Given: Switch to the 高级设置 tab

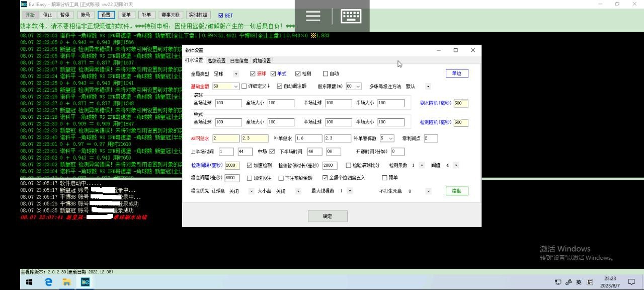Looking at the screenshot, I should [216, 61].
